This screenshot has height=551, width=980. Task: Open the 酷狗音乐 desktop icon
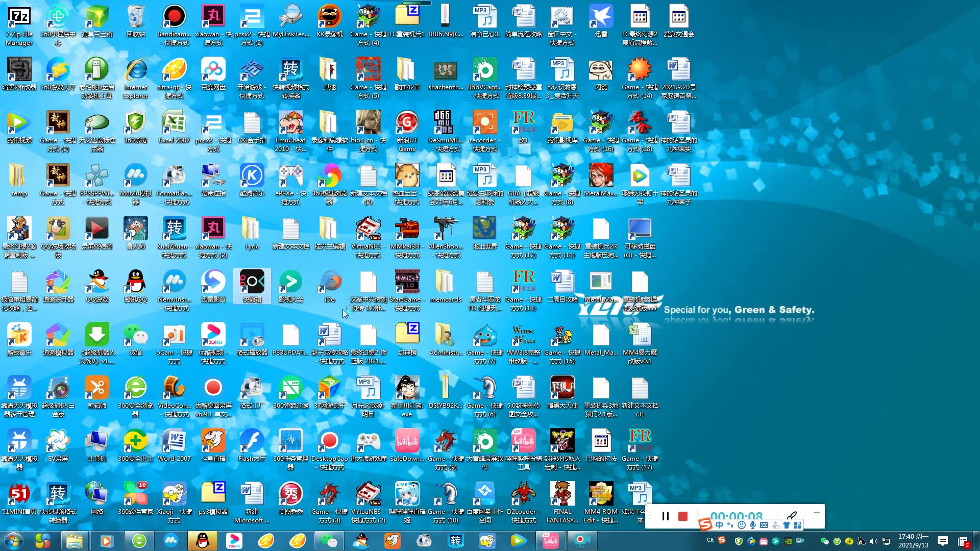(x=252, y=180)
